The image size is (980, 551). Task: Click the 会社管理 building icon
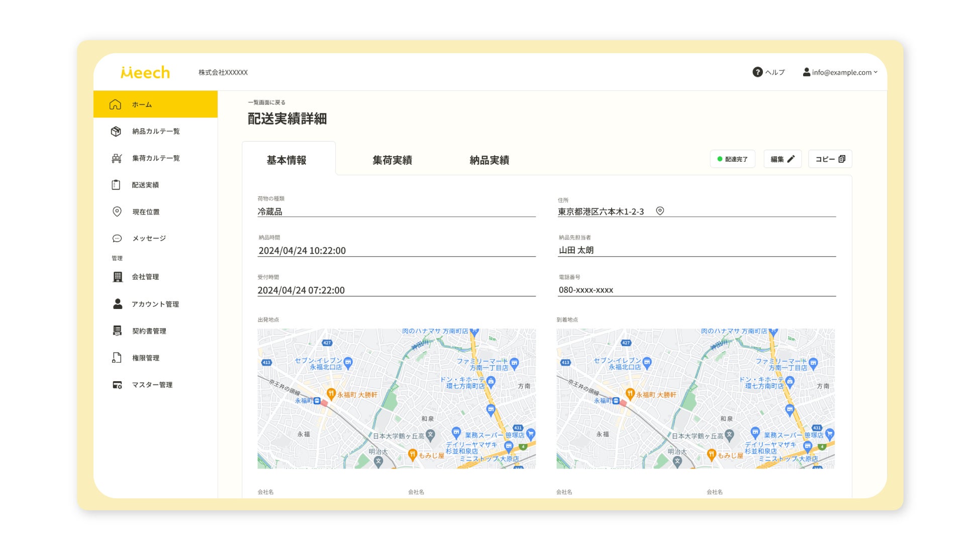pos(118,277)
